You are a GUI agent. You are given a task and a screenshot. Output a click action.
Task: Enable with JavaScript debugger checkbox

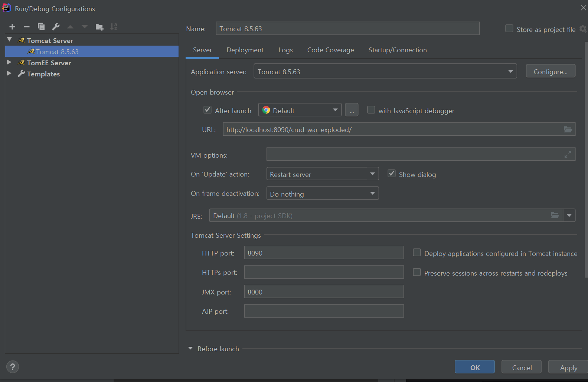pyautogui.click(x=371, y=110)
